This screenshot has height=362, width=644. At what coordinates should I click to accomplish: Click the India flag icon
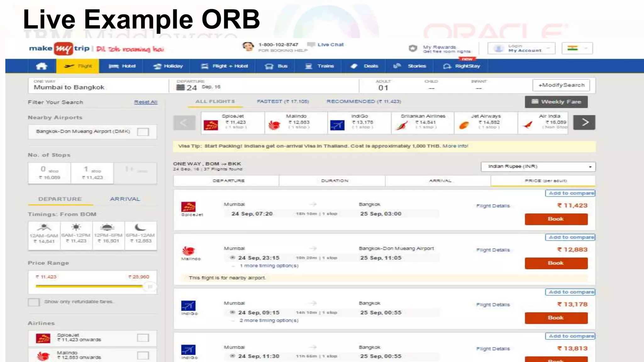pos(573,48)
